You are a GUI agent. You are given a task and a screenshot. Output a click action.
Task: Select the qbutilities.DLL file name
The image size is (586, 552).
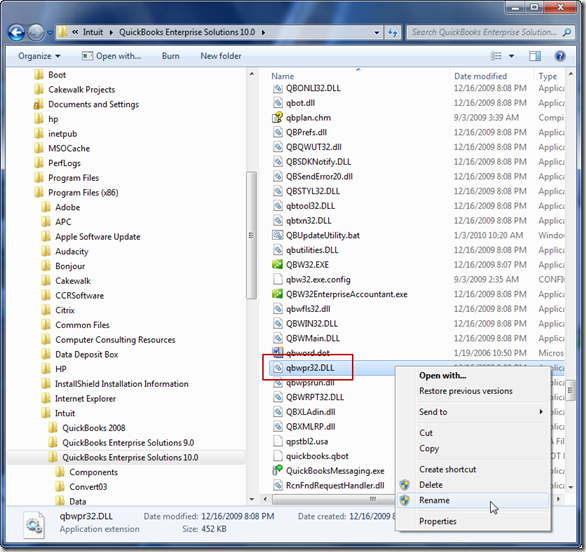pyautogui.click(x=312, y=250)
